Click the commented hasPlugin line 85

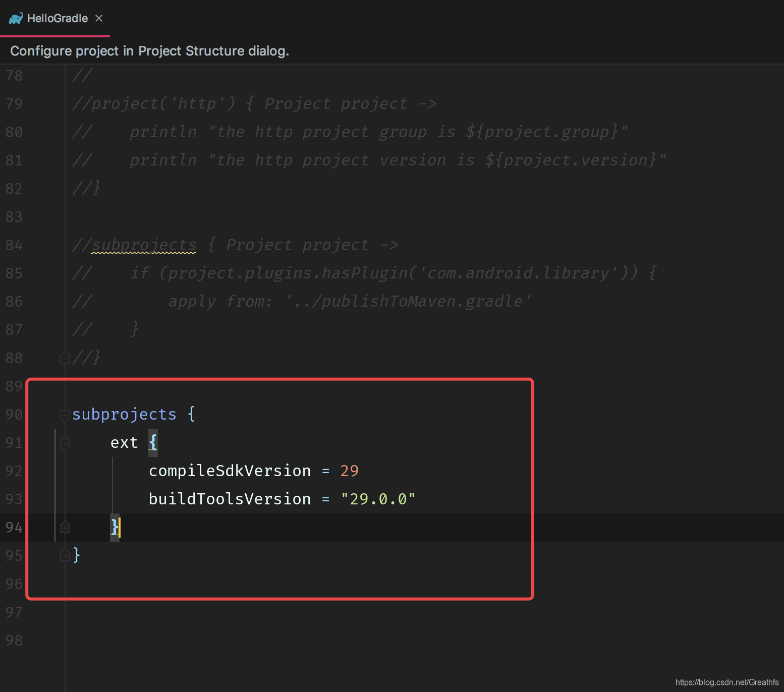click(364, 273)
